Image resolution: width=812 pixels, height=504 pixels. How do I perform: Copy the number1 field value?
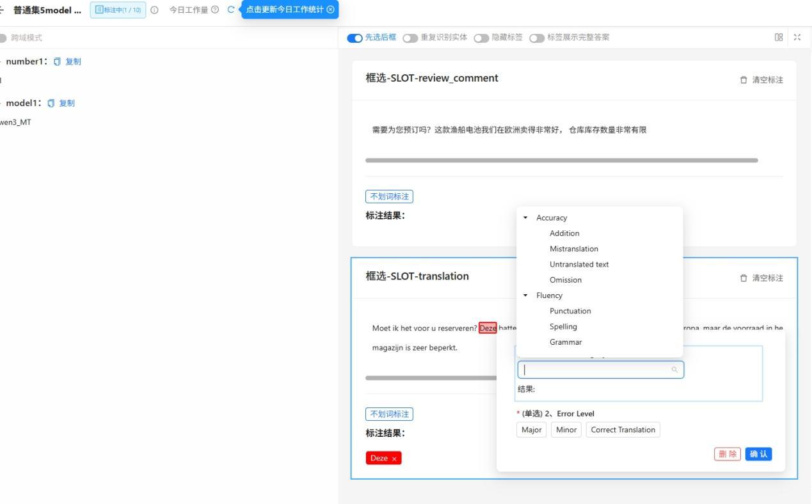click(x=67, y=61)
